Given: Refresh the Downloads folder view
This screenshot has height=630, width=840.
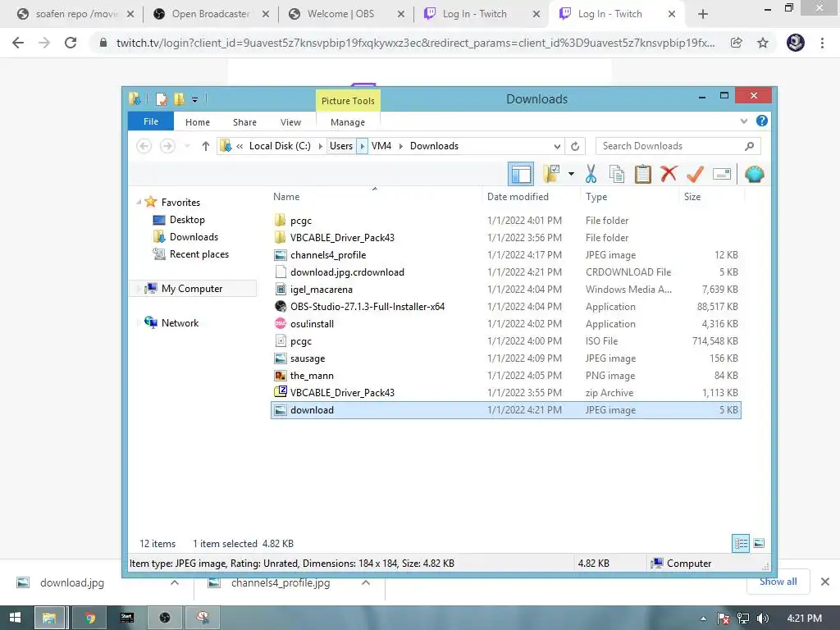Looking at the screenshot, I should point(575,146).
